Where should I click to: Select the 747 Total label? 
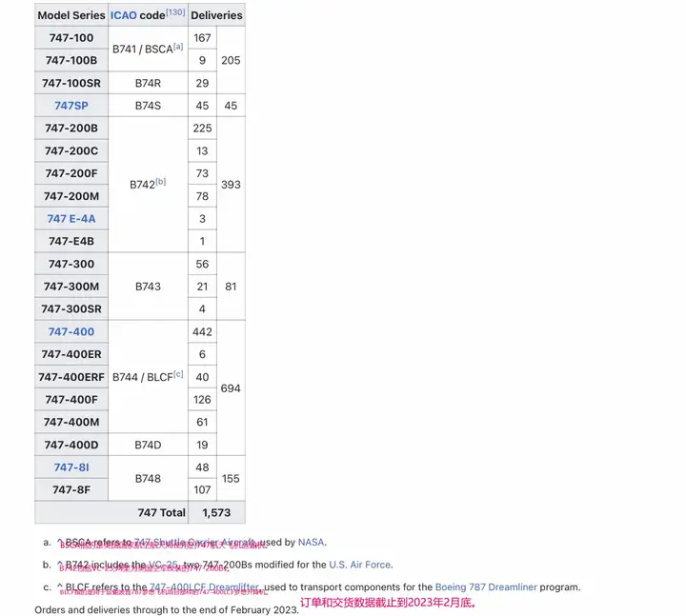pyautogui.click(x=161, y=512)
